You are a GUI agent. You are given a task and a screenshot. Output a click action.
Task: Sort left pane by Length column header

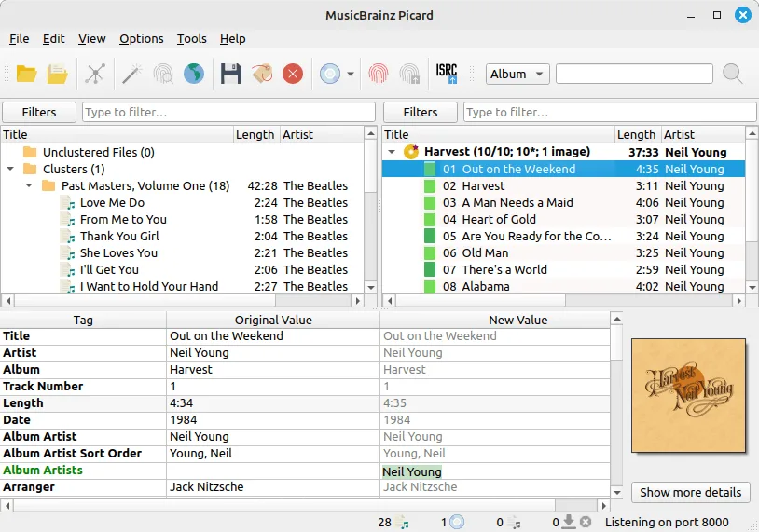pyautogui.click(x=255, y=134)
